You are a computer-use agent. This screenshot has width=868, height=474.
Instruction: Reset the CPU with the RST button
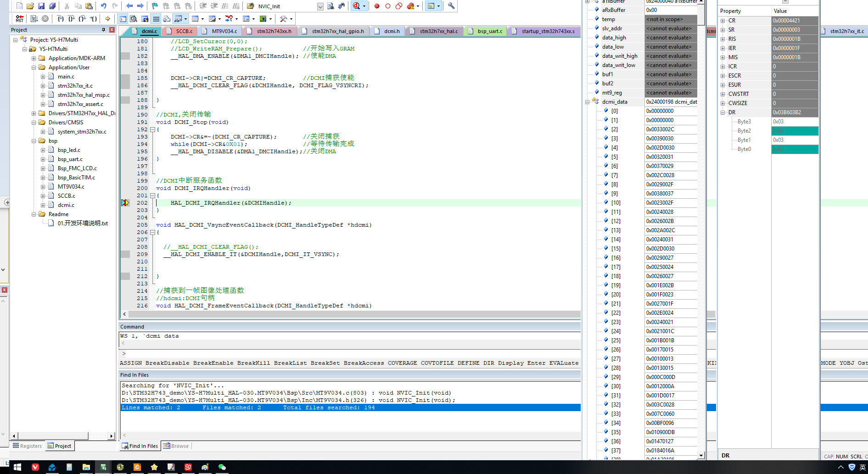coord(19,19)
